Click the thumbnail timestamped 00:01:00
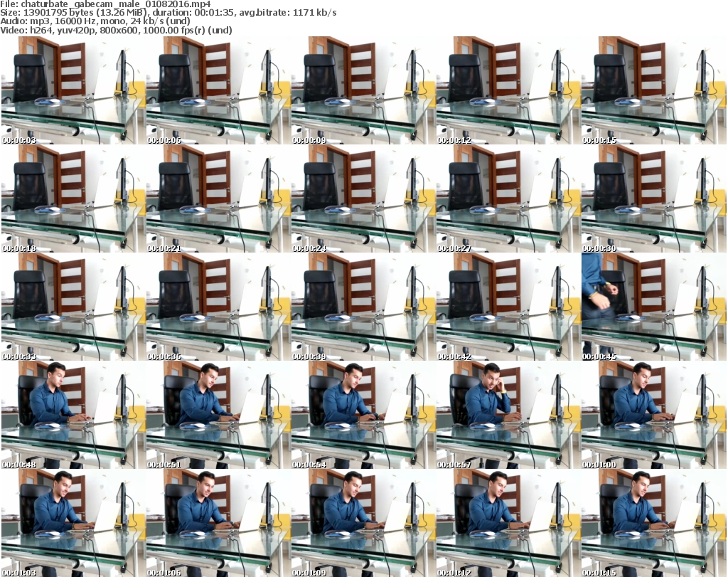 click(x=653, y=416)
